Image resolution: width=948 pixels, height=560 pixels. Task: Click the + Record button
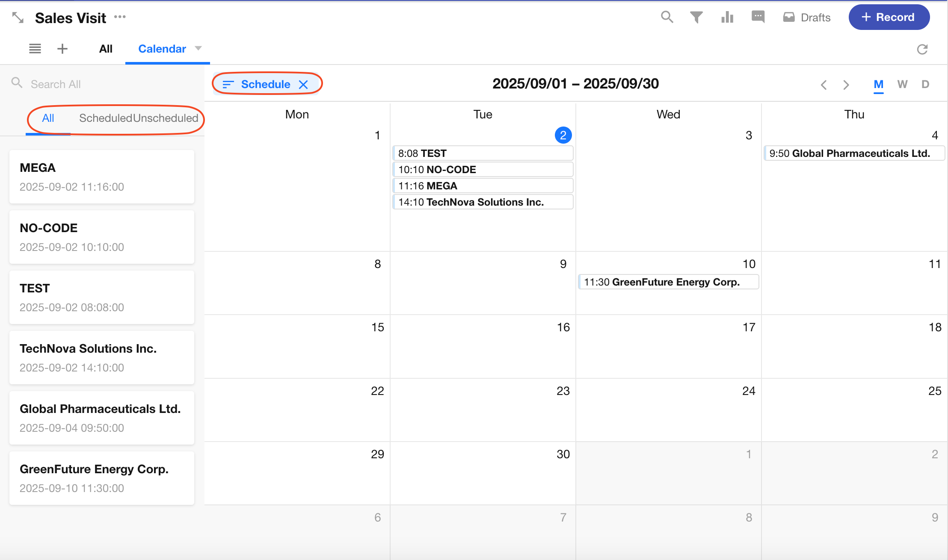(x=889, y=17)
